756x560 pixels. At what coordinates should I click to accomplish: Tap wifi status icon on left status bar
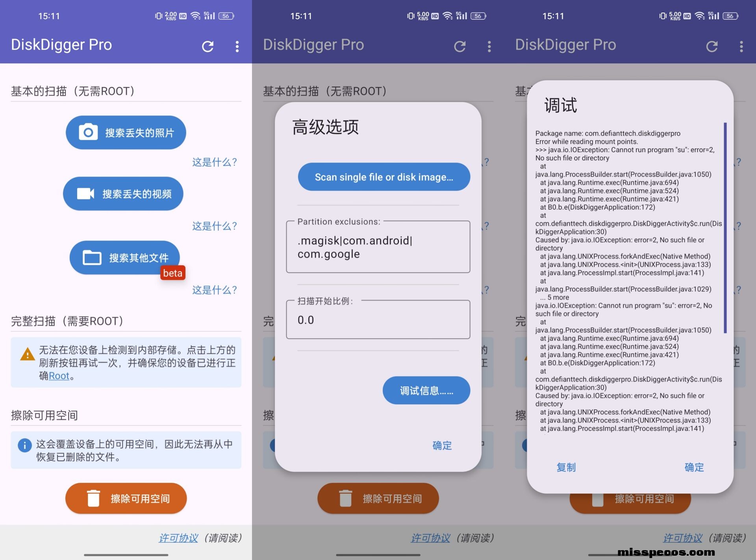point(195,16)
